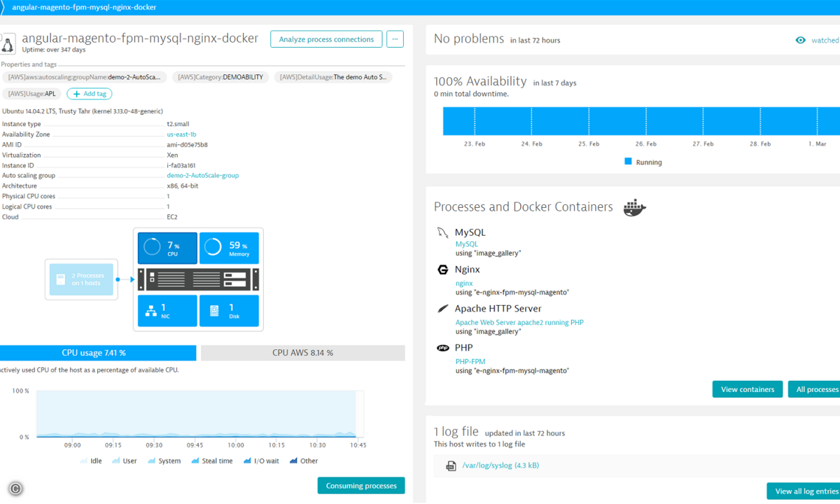Click the blue availability bar chart
Image resolution: width=840 pixels, height=504 pixels.
641,121
